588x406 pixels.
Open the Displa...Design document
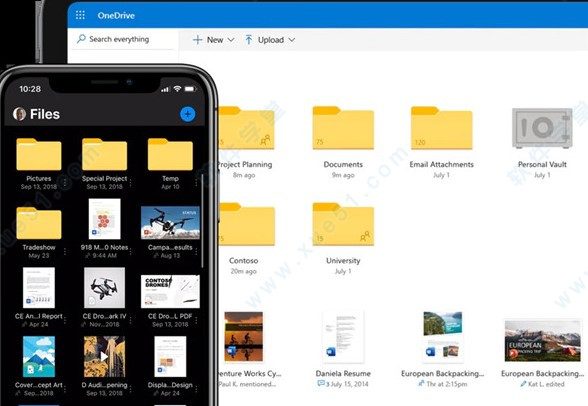pos(170,357)
